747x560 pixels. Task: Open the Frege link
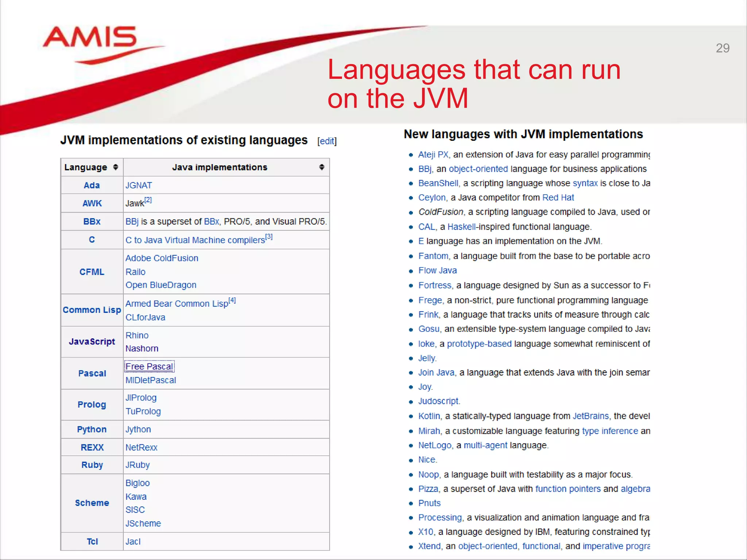click(430, 300)
